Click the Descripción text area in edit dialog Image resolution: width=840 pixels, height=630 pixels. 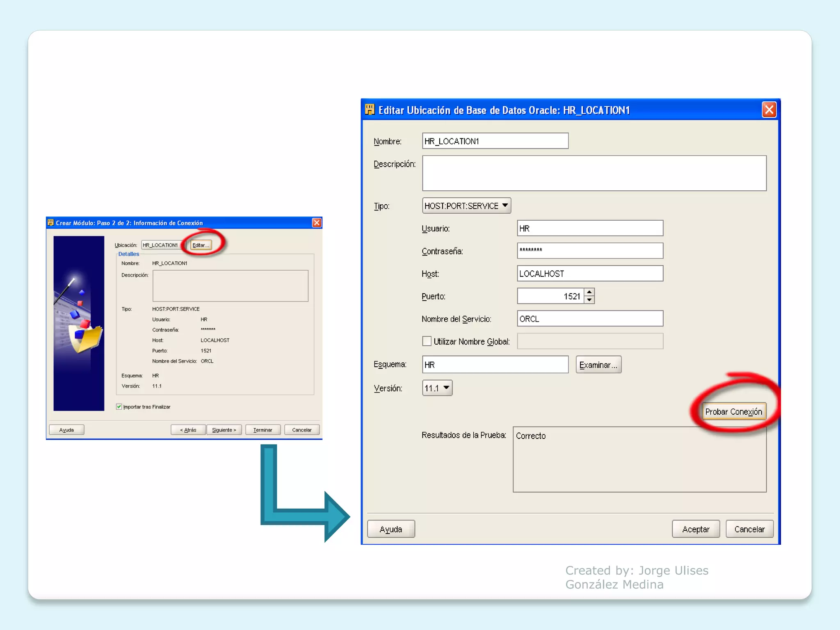click(x=594, y=173)
